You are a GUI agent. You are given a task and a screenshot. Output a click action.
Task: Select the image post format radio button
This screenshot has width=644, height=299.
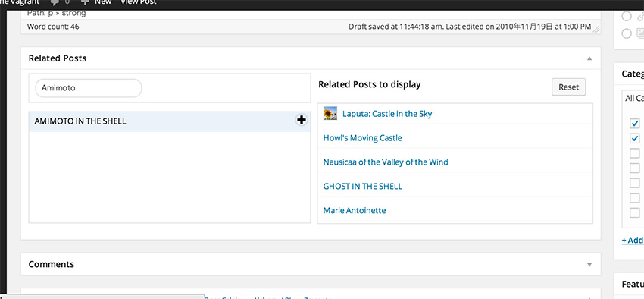point(627,33)
